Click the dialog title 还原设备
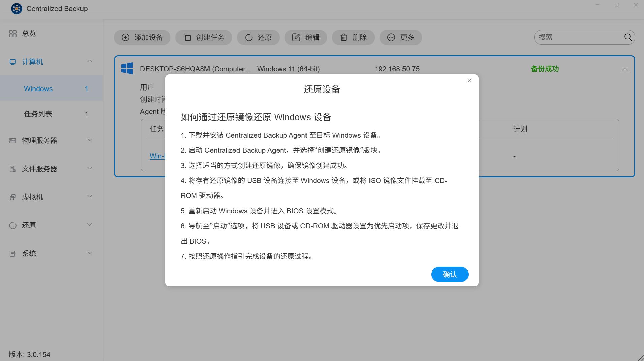Image resolution: width=644 pixels, height=361 pixels. (x=322, y=89)
